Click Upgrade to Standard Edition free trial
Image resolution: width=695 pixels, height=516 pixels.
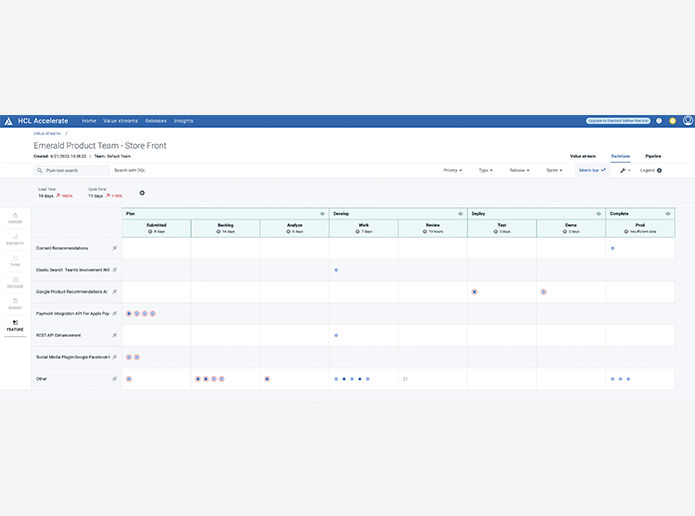618,121
